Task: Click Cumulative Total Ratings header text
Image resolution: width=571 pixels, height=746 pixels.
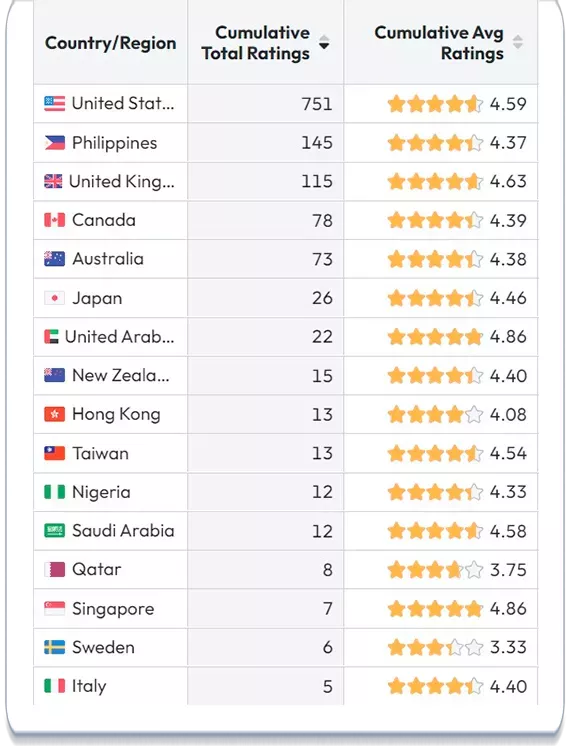Action: click(256, 43)
